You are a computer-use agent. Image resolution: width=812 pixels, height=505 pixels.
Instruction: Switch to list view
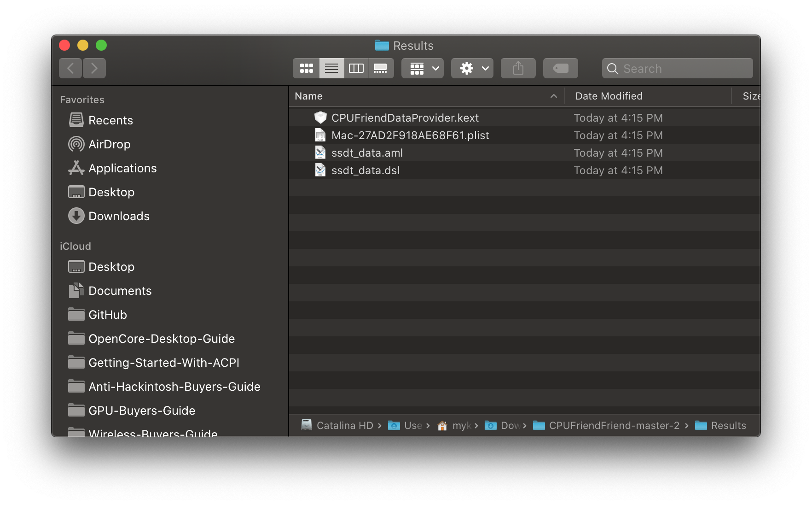pos(331,68)
